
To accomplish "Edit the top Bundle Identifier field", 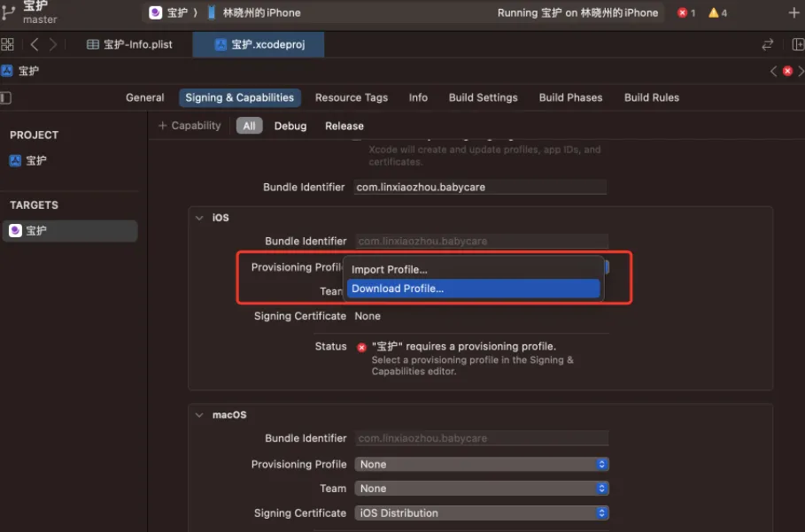I will [480, 188].
